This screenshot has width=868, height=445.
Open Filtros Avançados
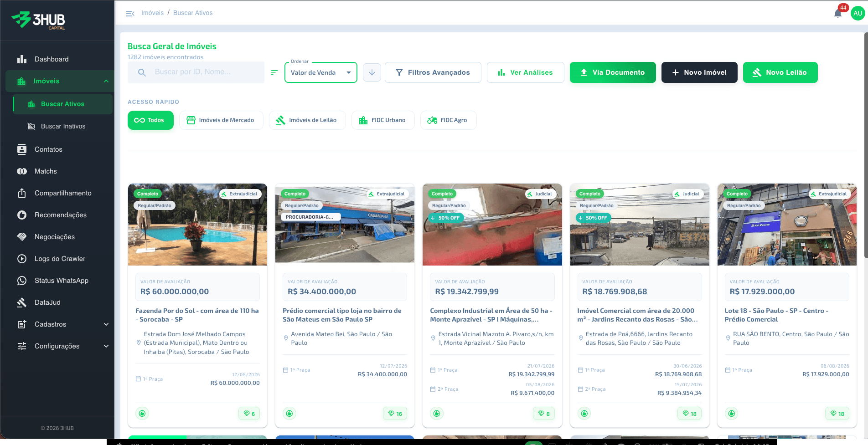pos(433,72)
